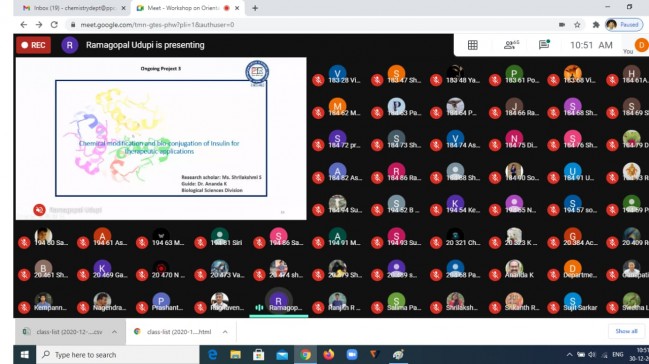The width and height of the screenshot is (649, 364).
Task: Click the browser back arrow
Action: point(24,25)
